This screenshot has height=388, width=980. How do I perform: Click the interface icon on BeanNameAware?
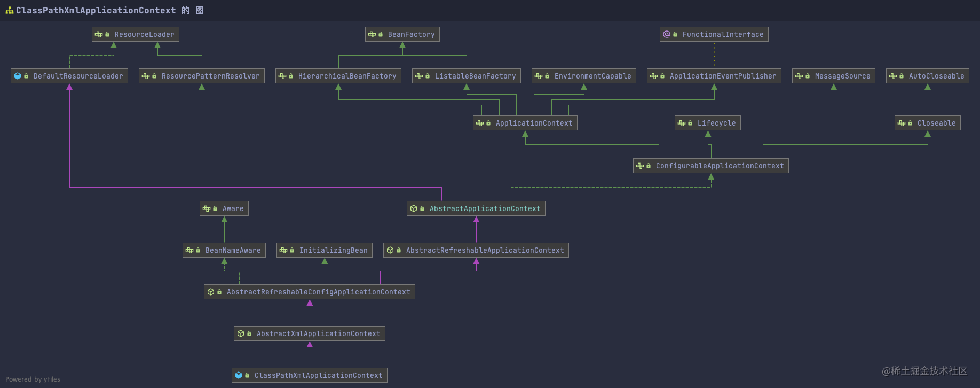pyautogui.click(x=189, y=250)
